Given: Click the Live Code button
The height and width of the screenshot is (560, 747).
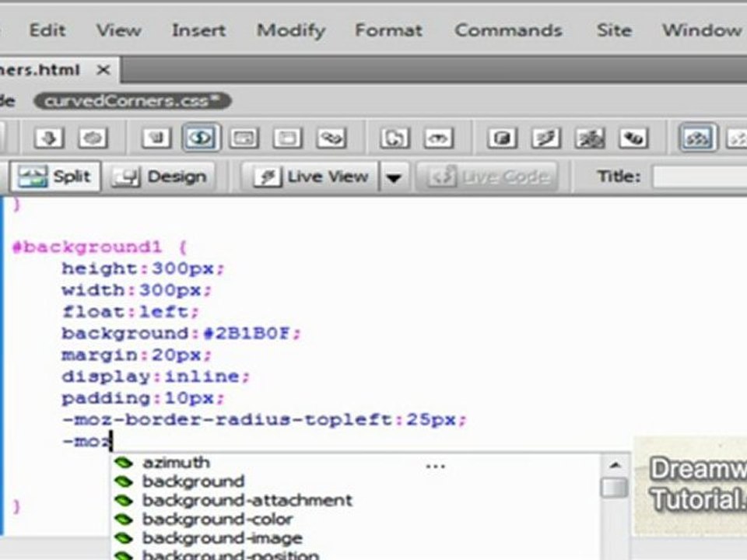Looking at the screenshot, I should 487,177.
